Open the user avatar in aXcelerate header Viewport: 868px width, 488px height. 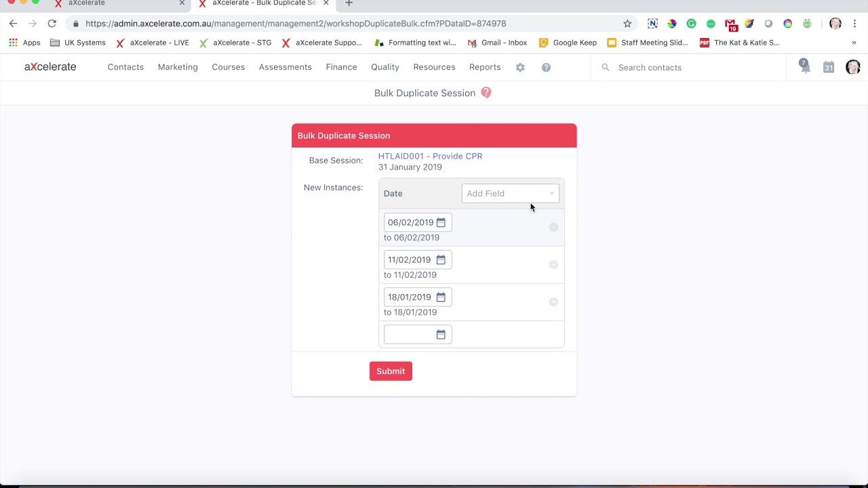point(853,67)
